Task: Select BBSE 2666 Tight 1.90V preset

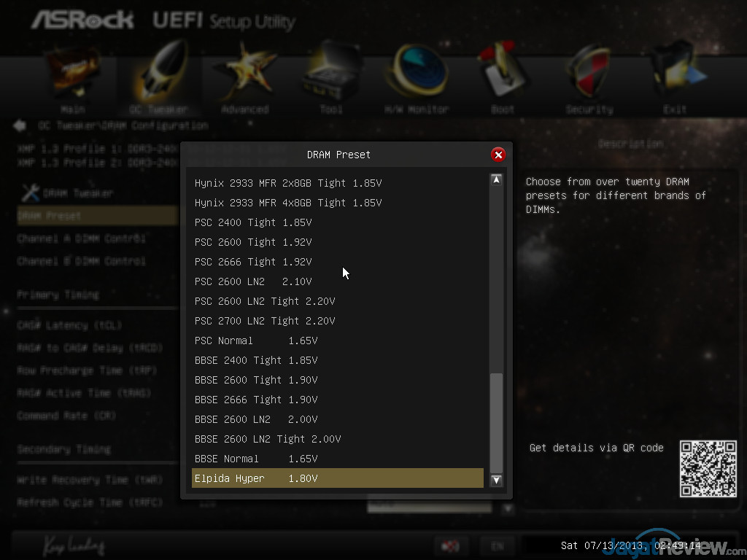Action: 337,400
